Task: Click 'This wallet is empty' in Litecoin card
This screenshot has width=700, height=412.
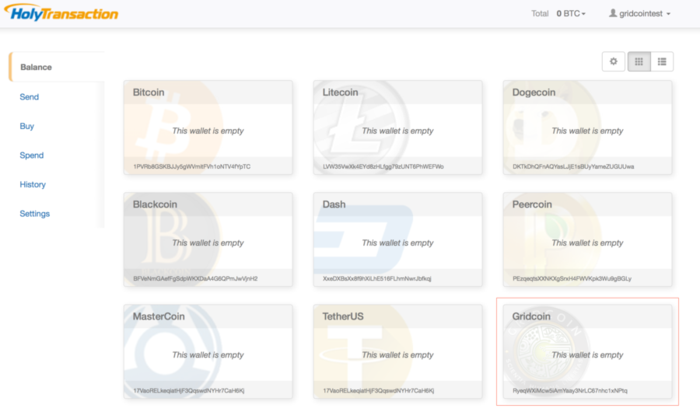Action: (x=398, y=131)
